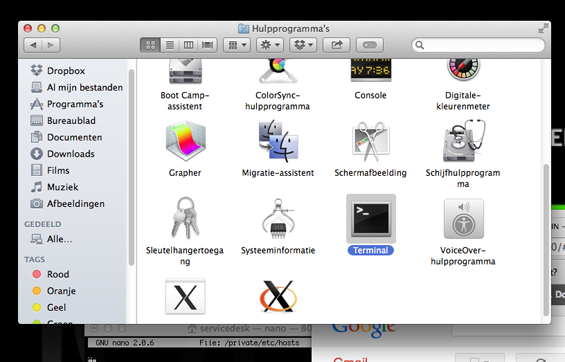Open the arrange items dropdown
The image size is (565, 362).
pos(237,45)
